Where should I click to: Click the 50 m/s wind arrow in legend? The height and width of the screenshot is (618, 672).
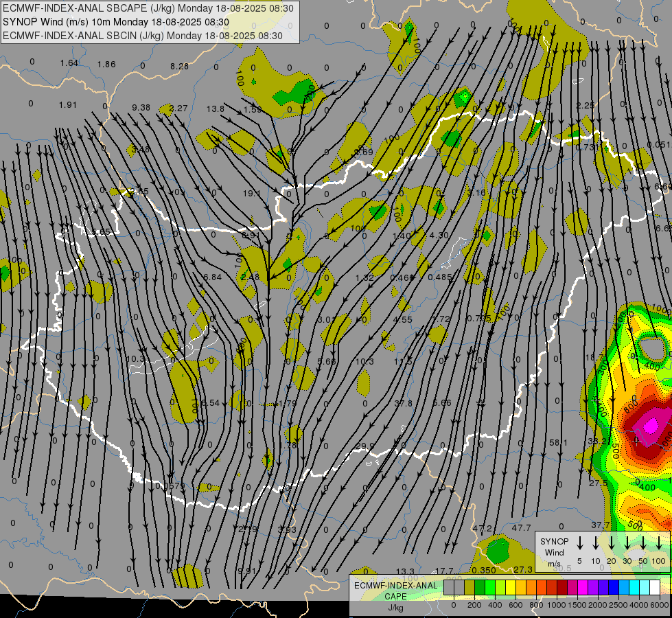643,542
